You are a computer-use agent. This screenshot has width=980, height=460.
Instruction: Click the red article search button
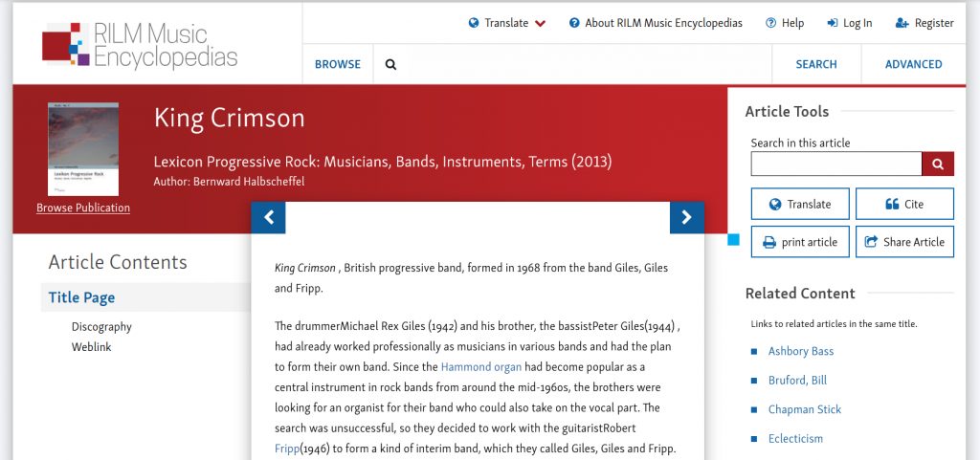click(938, 164)
